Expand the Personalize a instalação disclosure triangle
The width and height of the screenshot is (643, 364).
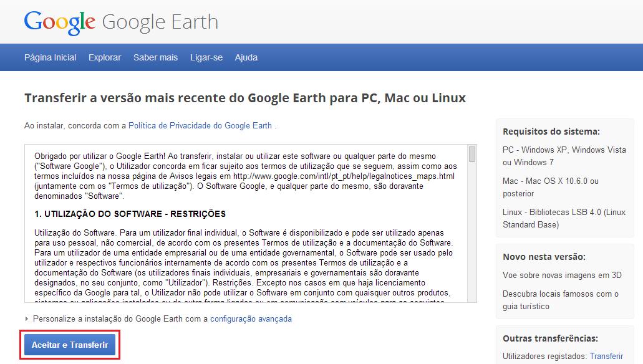pos(27,319)
